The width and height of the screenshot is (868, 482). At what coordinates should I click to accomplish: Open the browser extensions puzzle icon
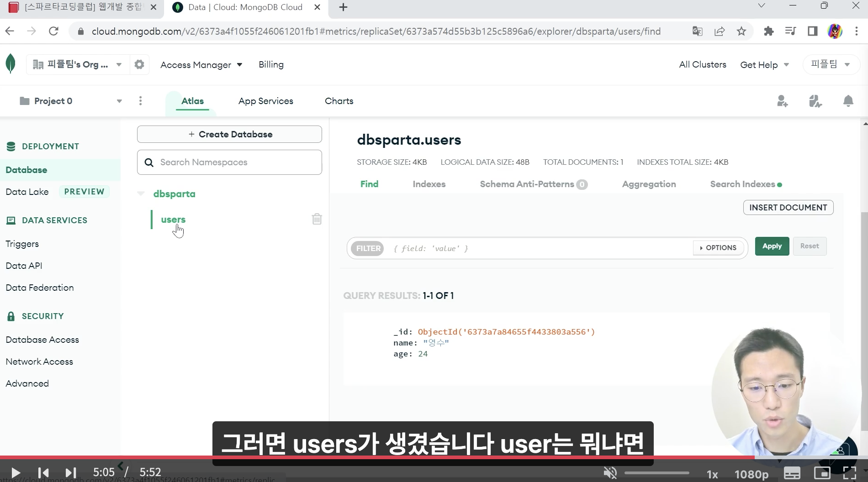(x=768, y=31)
